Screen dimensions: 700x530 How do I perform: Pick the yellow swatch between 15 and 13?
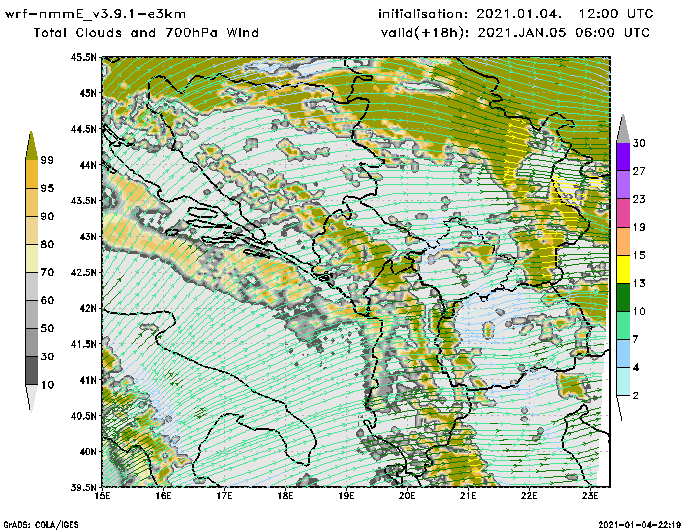click(623, 269)
